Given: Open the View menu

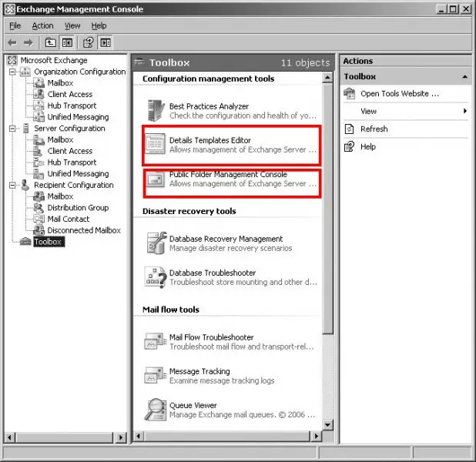Looking at the screenshot, I should [x=72, y=26].
